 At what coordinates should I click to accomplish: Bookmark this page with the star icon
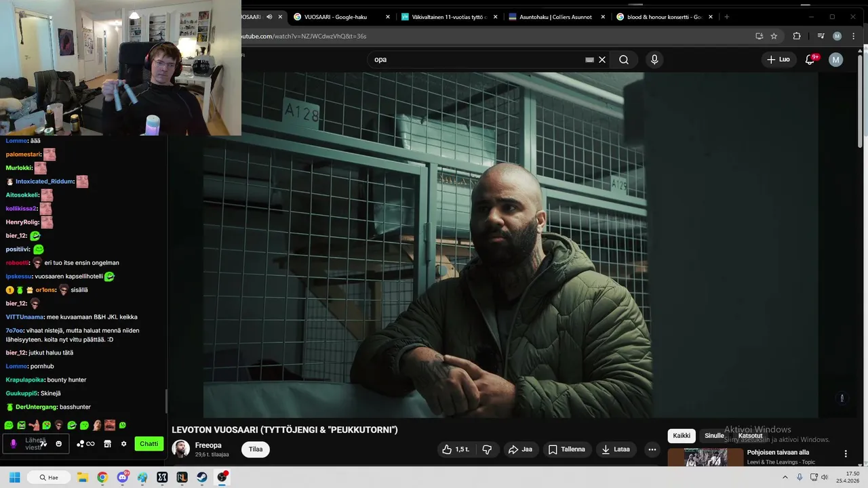pyautogui.click(x=774, y=36)
